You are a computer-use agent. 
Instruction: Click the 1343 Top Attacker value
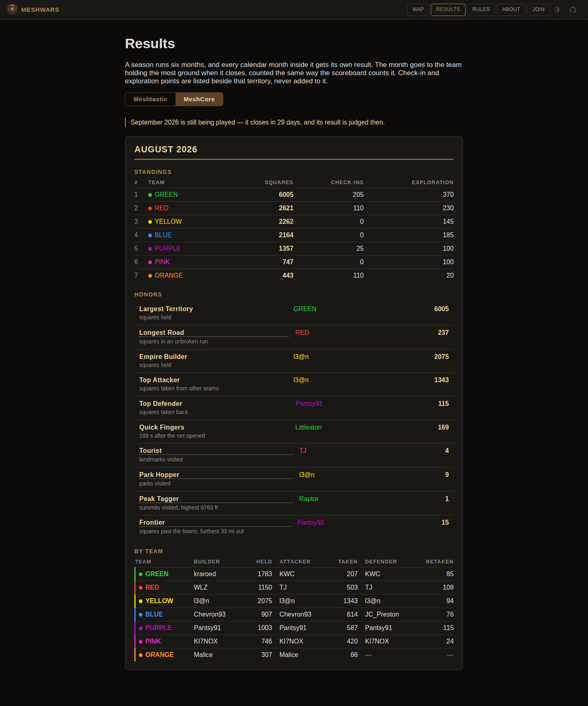point(442,380)
